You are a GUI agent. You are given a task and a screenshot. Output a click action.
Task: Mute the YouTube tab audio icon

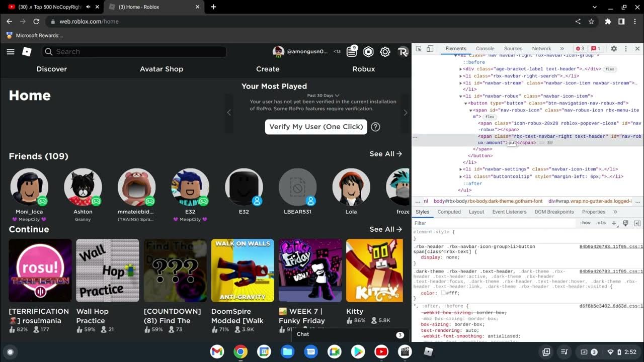click(x=89, y=7)
